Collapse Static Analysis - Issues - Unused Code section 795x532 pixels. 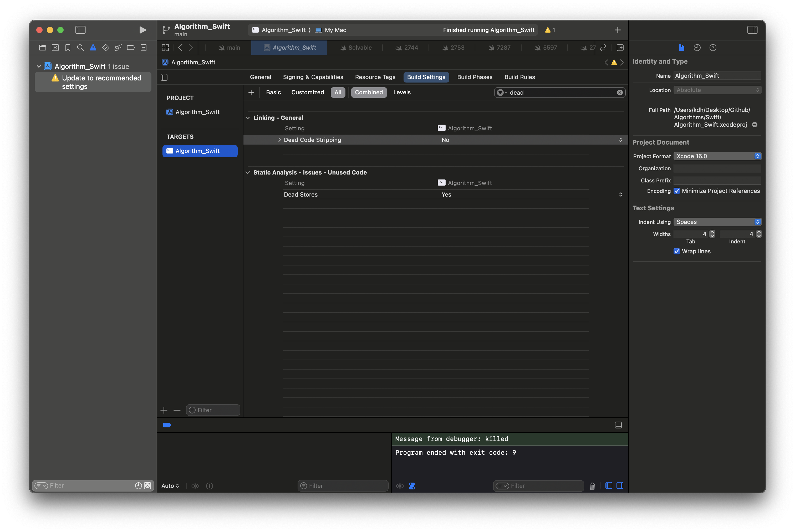pyautogui.click(x=248, y=172)
